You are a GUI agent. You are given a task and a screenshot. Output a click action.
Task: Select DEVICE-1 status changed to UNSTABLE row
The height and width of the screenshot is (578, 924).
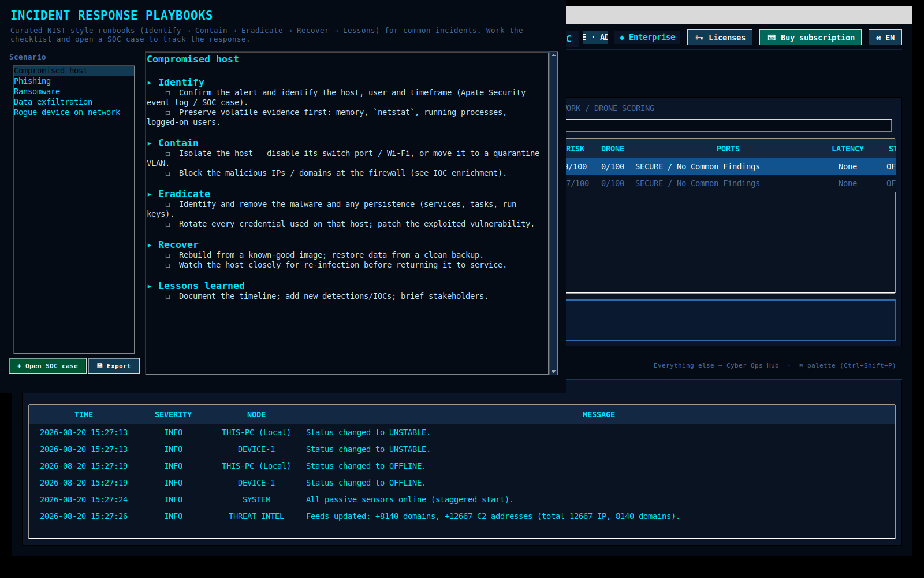pos(462,449)
